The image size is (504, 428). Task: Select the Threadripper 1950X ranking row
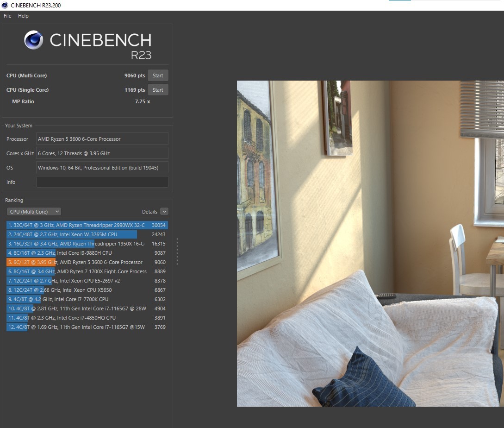point(87,244)
